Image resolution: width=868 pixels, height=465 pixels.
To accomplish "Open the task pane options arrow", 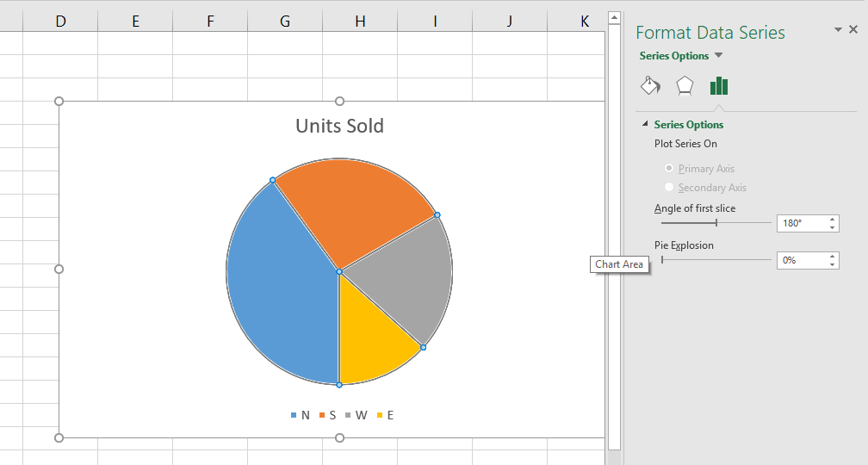I will pos(838,29).
